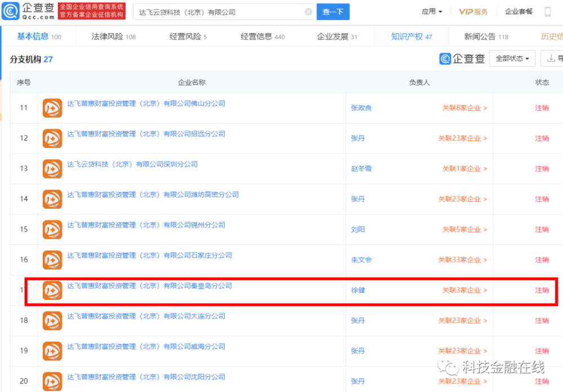
Task: Switch to the 知识产权 tab
Action: [x=412, y=37]
